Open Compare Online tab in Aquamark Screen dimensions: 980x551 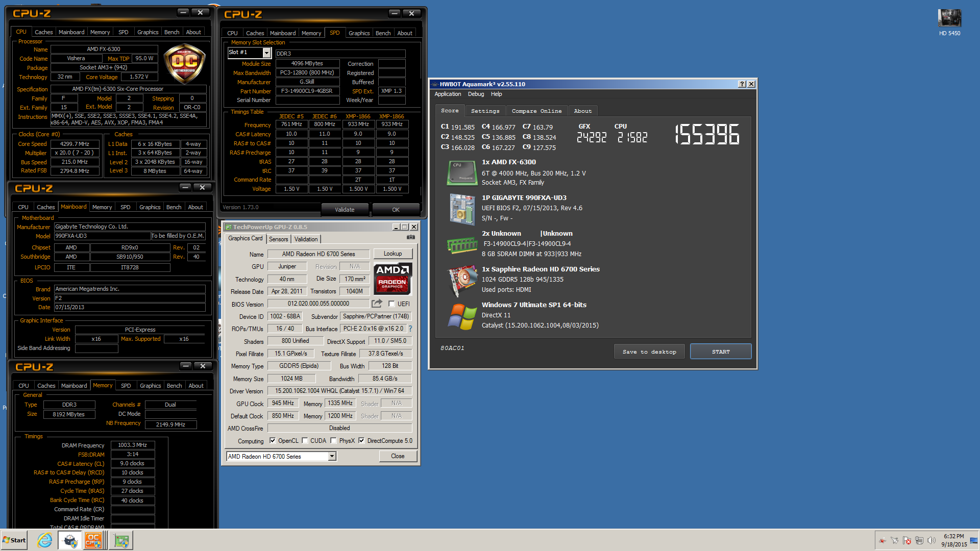[536, 111]
